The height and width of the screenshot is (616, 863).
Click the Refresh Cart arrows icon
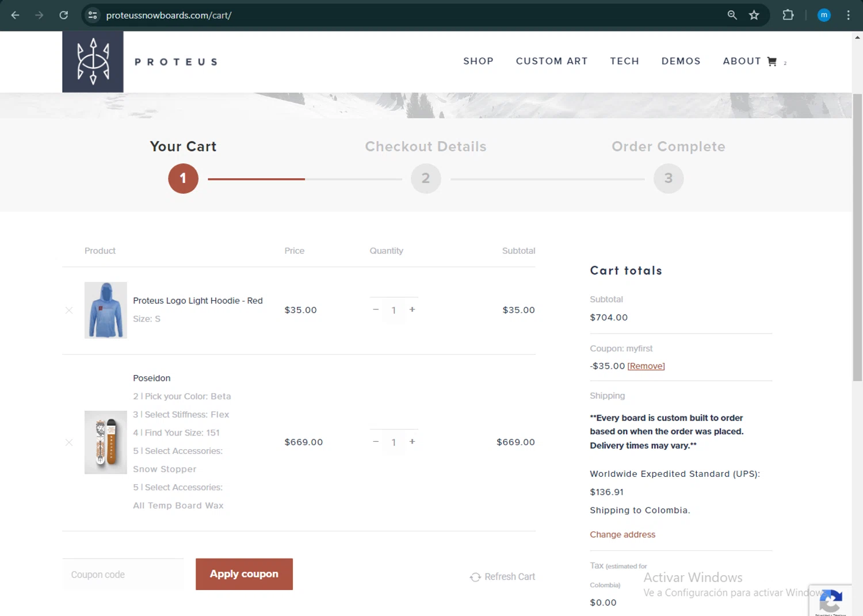[475, 577]
